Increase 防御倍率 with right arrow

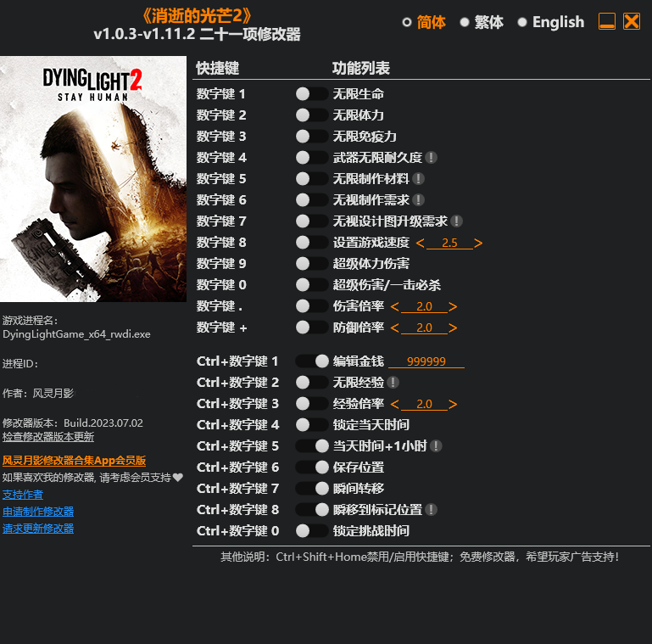coord(453,328)
